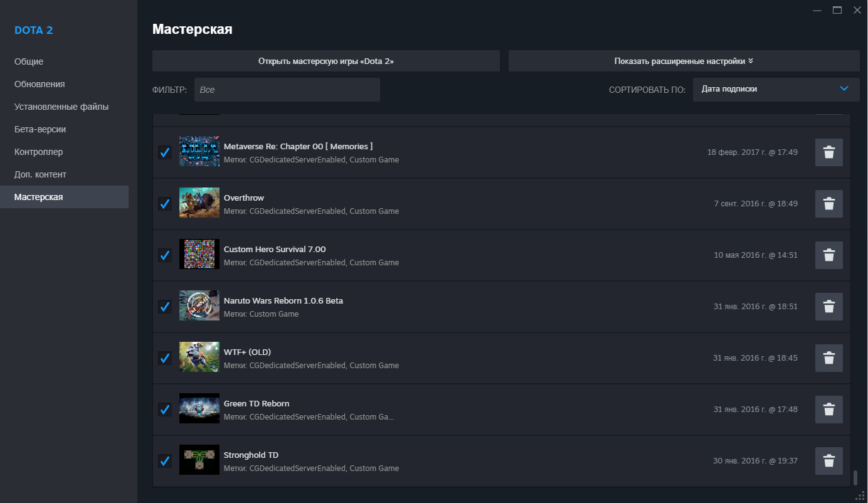The height and width of the screenshot is (503, 868).
Task: Uncheck the Metaverse Re: Chapter 00 checkbox
Action: tap(165, 152)
